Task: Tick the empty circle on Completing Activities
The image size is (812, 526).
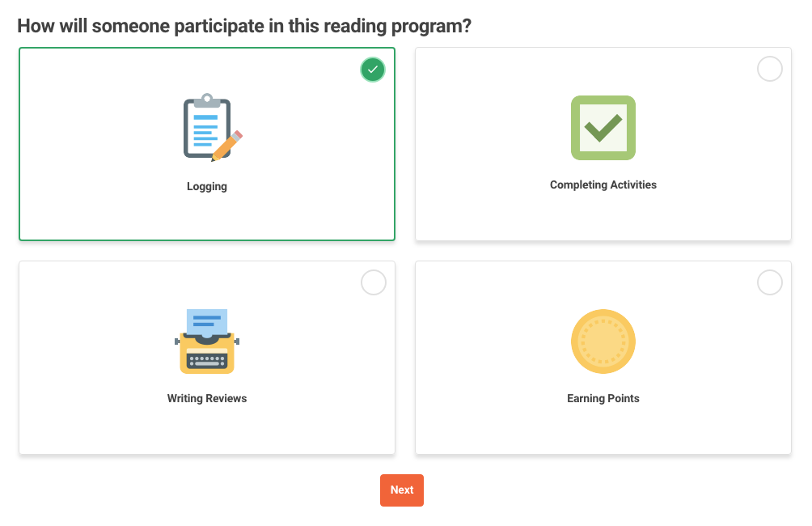Action: [769, 69]
